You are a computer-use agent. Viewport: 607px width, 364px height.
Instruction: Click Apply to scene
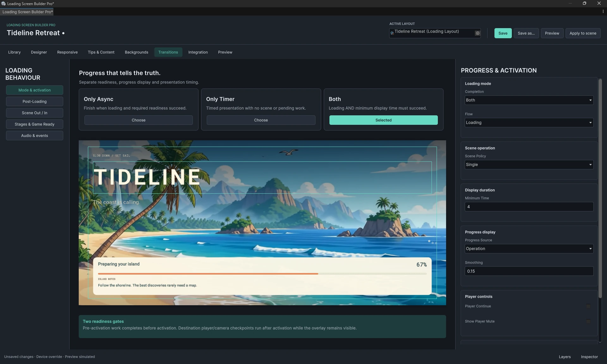tap(583, 33)
